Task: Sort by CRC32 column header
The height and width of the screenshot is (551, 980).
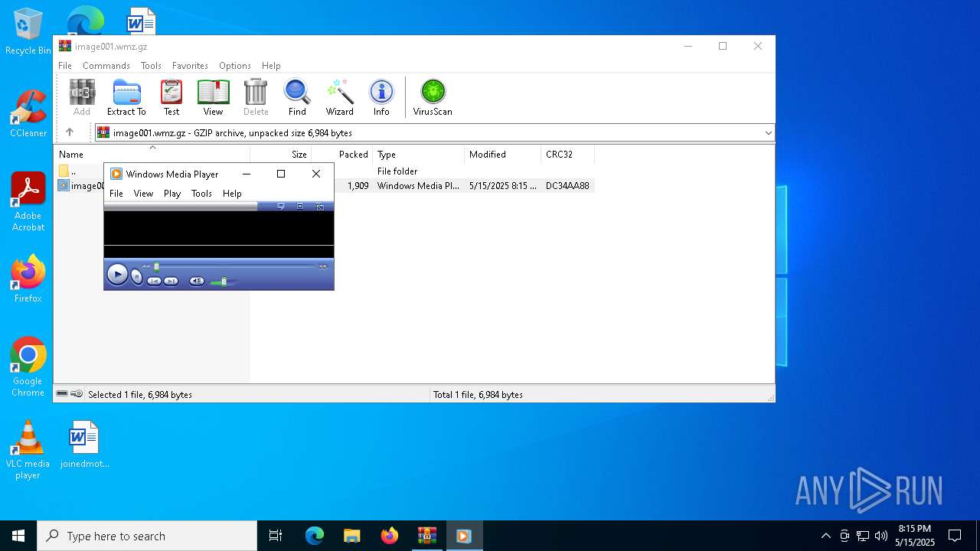Action: click(x=567, y=155)
